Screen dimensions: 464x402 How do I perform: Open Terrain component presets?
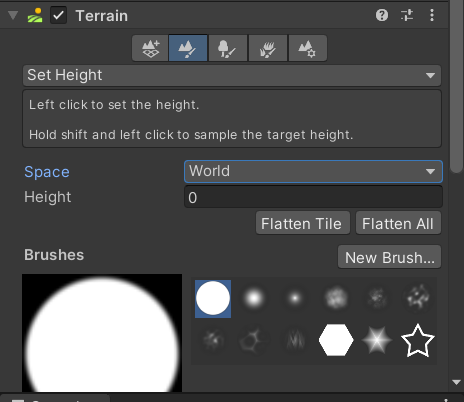407,15
